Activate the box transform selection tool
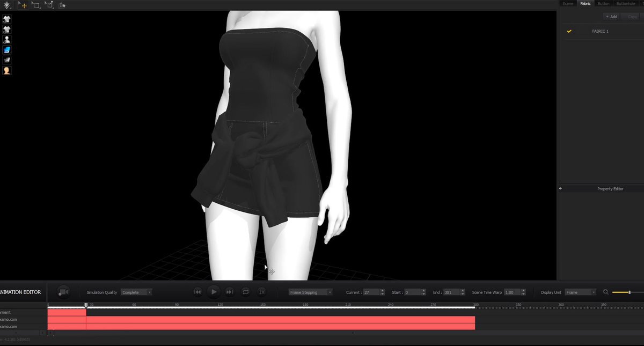The height and width of the screenshot is (346, 644). [x=49, y=4]
